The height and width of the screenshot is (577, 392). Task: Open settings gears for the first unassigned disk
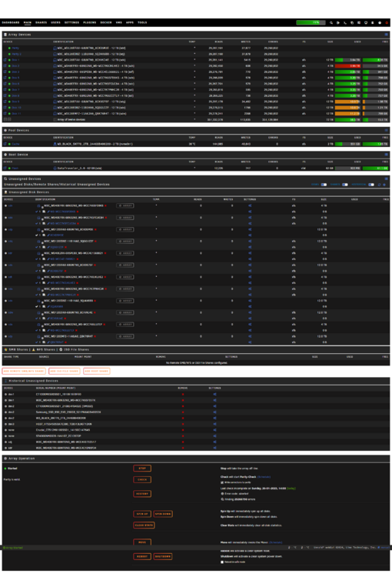click(250, 205)
